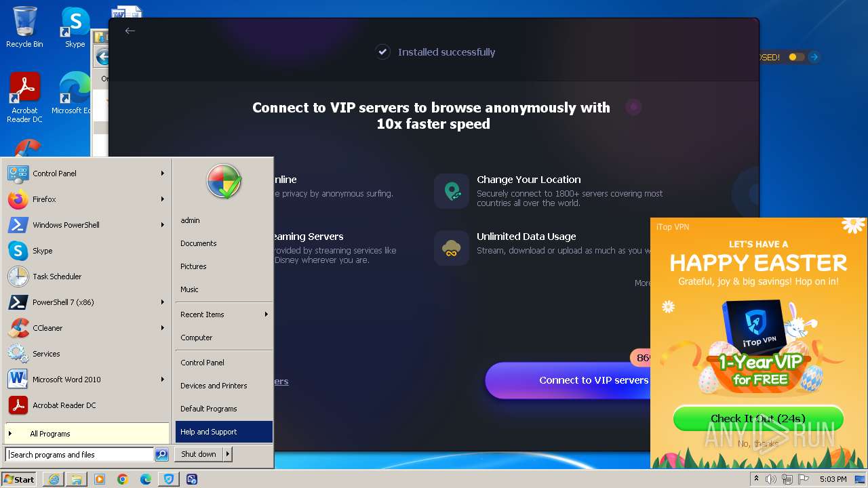Open the admin user folder link
The image size is (868, 488).
224,220
